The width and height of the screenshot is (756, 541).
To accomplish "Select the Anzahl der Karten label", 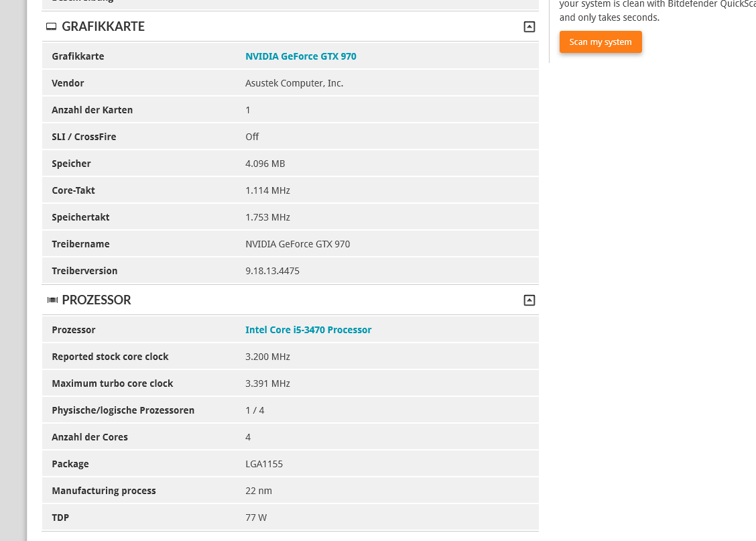I will tap(92, 110).
